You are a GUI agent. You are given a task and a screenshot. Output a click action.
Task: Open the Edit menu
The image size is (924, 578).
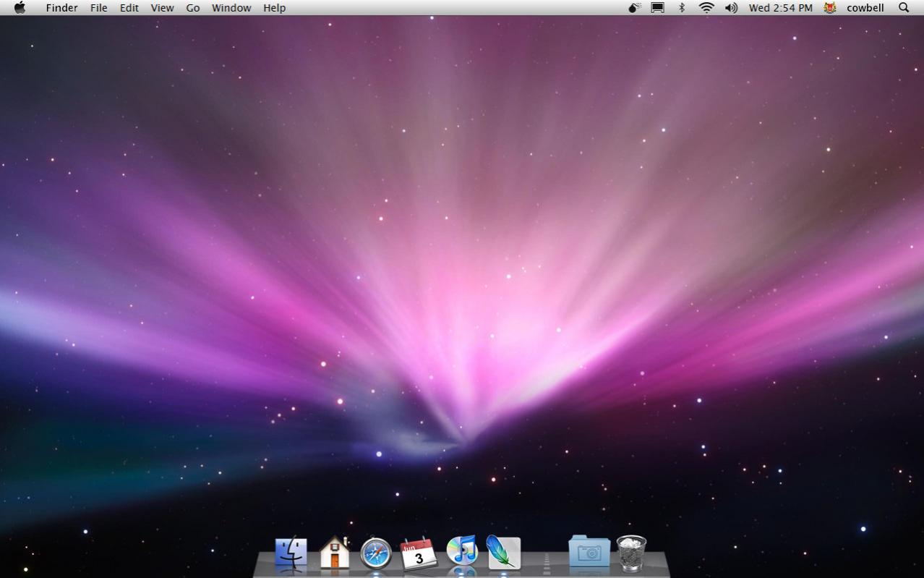coord(129,8)
